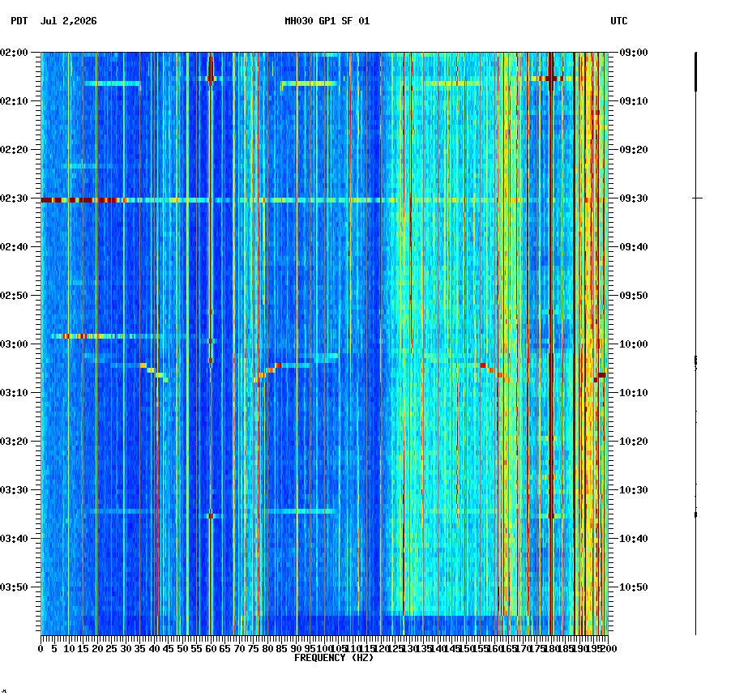731x700 pixels.
Task: Click the '10' frequency axis label
Action: click(x=69, y=648)
